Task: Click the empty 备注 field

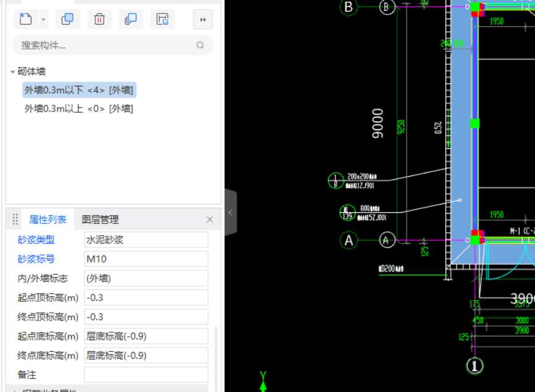Action: (x=146, y=375)
